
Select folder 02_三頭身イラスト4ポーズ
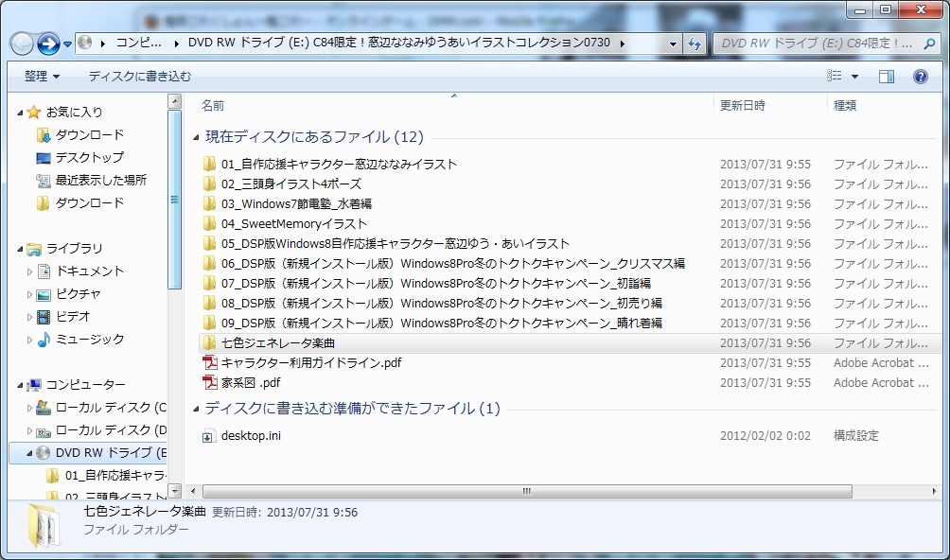(x=290, y=184)
